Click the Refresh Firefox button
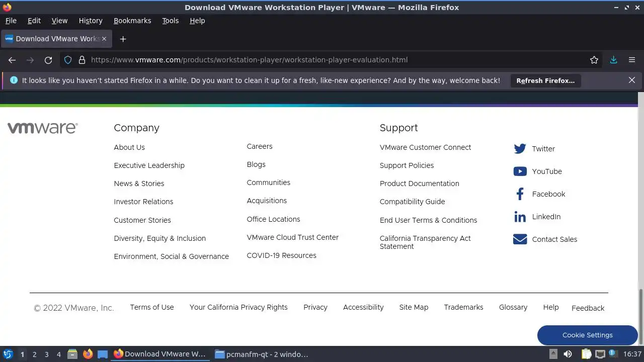644x362 pixels. [545, 80]
